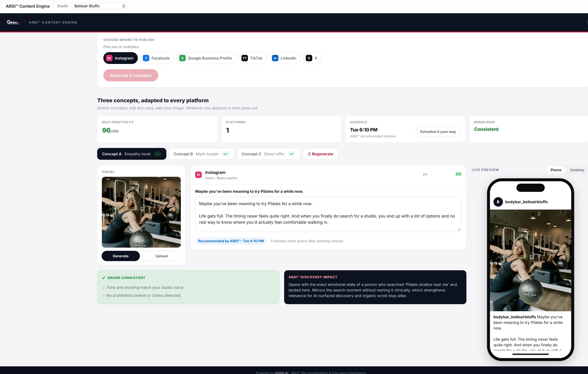
Task: Click the Concept B green checkmark badge
Action: (225, 154)
